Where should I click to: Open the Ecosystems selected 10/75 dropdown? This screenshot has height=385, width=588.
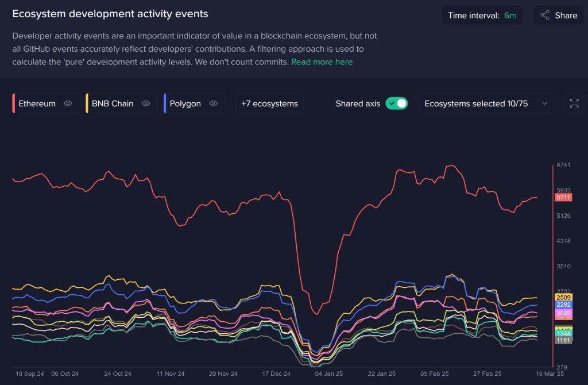(485, 103)
